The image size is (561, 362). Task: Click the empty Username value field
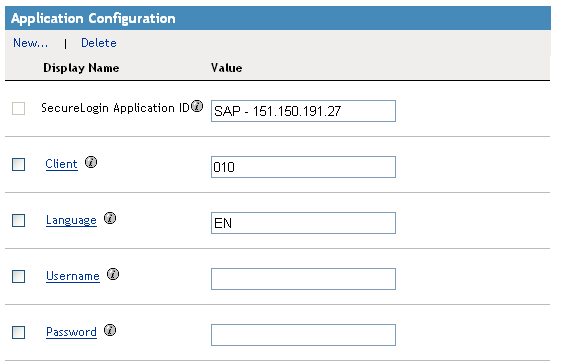pyautogui.click(x=303, y=279)
